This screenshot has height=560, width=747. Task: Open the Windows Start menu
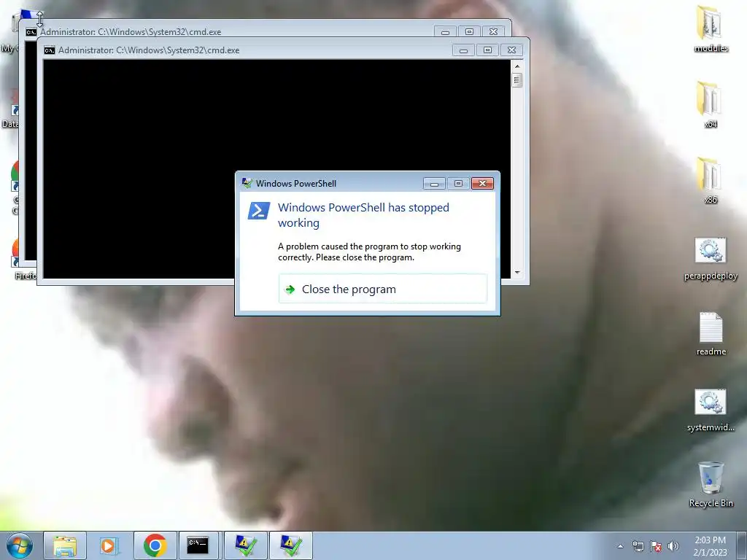[x=19, y=545]
